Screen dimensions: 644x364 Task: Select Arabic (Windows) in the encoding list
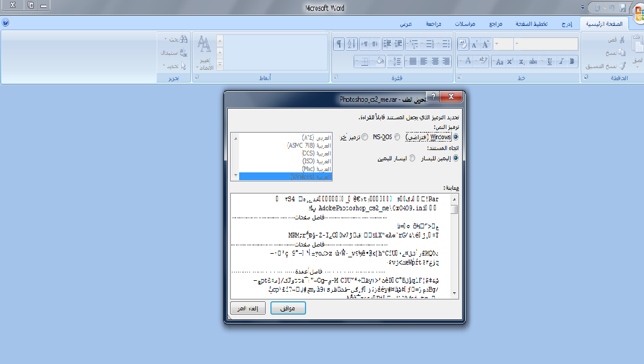[285, 177]
